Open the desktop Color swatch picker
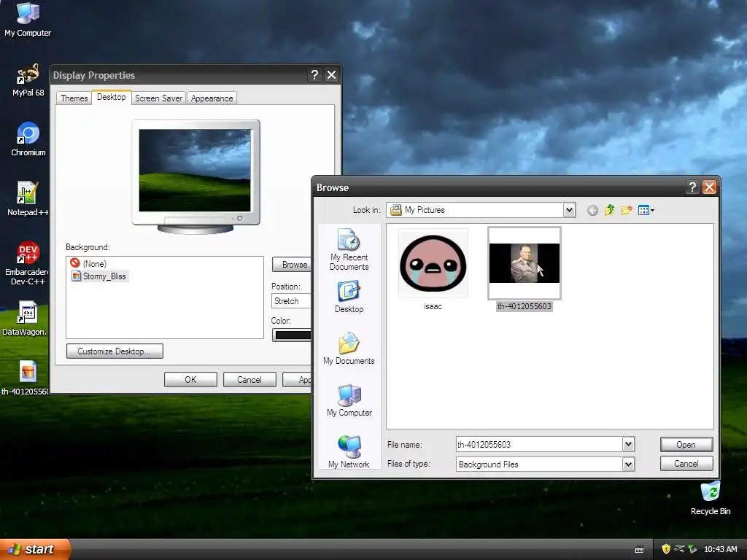747x560 pixels. (x=292, y=335)
